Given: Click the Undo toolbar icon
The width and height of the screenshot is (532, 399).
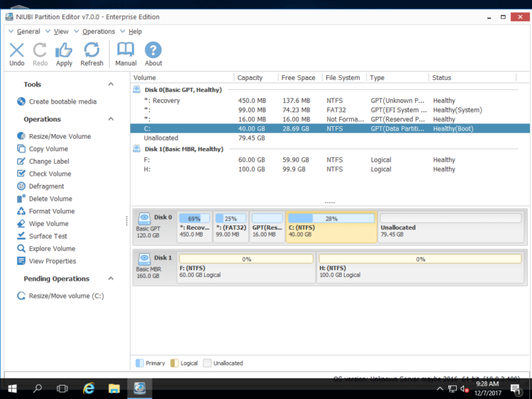Looking at the screenshot, I should click(x=16, y=54).
